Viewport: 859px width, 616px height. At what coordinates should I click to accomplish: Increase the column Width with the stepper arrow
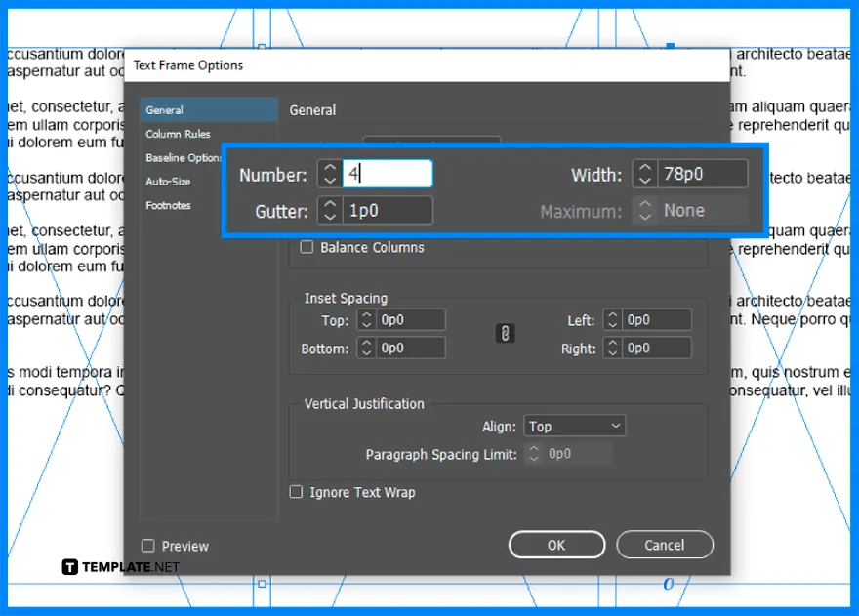[645, 168]
